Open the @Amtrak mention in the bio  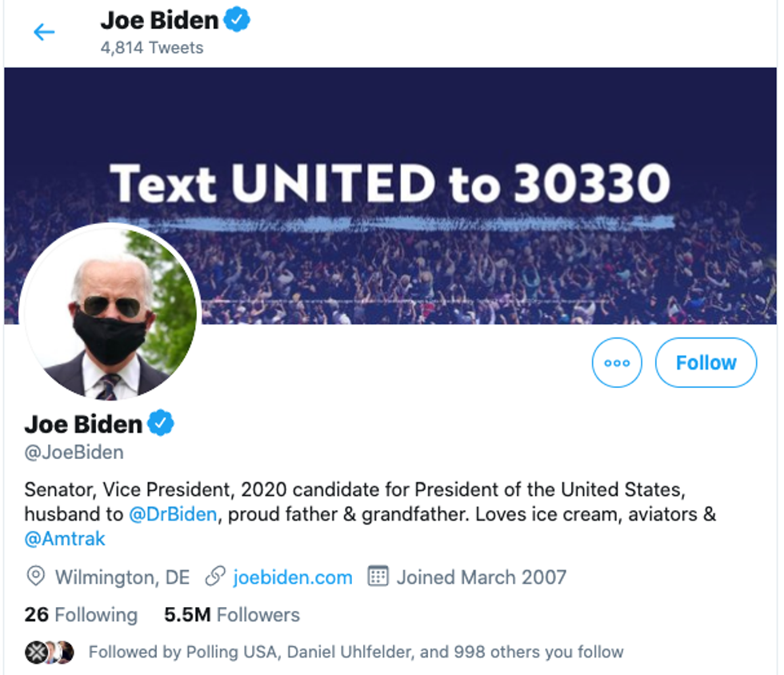65,538
